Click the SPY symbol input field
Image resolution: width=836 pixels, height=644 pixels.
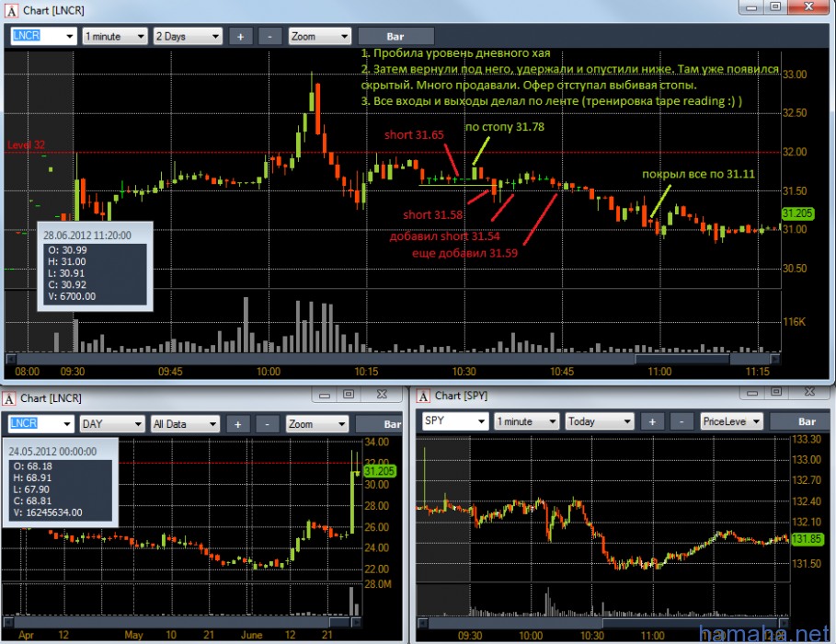453,421
